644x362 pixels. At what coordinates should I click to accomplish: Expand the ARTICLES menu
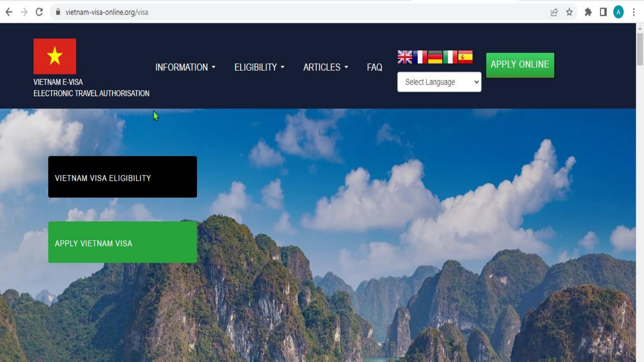coord(325,67)
